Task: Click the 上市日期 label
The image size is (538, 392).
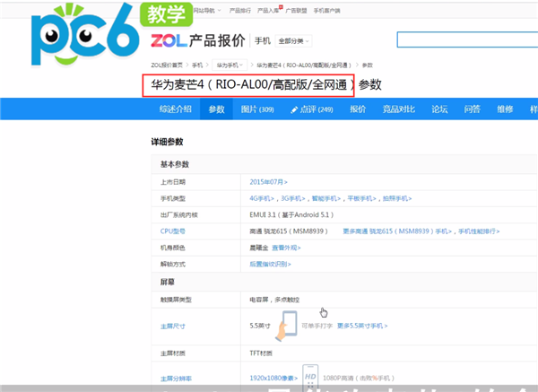Action: (x=173, y=182)
